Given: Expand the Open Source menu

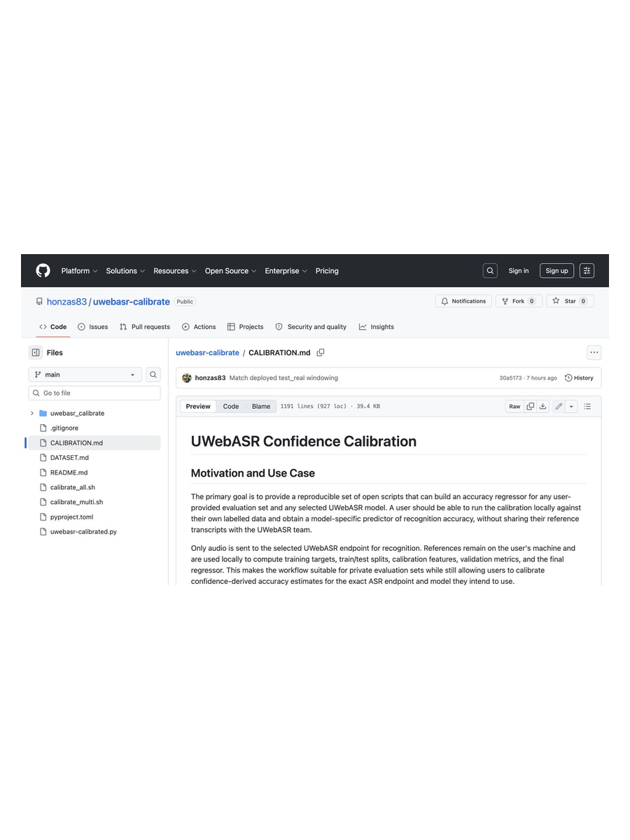Looking at the screenshot, I should 230,271.
